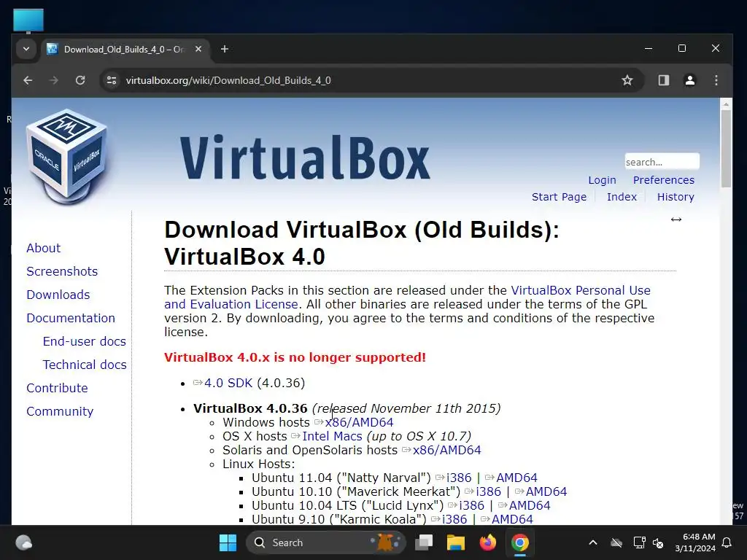The image size is (747, 560).
Task: Click the red "no longer supported" notice
Action: coord(295,357)
